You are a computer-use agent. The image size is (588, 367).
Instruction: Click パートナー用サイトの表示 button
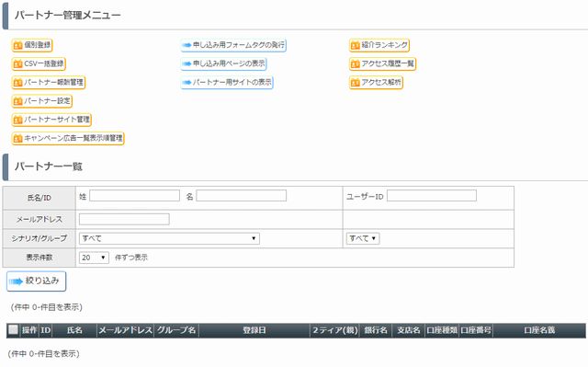pyautogui.click(x=227, y=83)
